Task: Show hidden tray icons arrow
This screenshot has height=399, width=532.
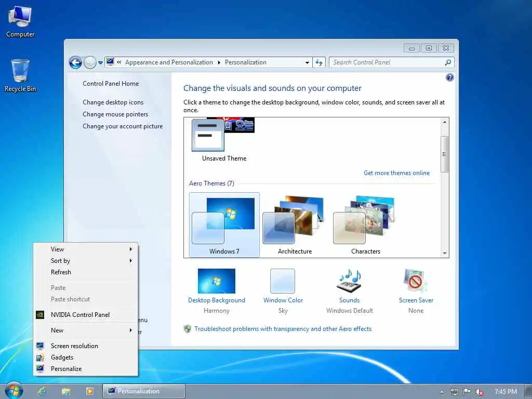Action: coord(442,392)
